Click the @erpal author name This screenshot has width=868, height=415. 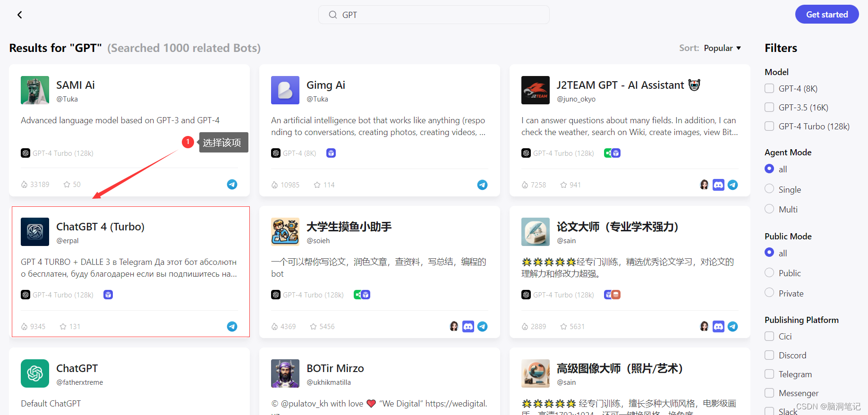pyautogui.click(x=68, y=241)
